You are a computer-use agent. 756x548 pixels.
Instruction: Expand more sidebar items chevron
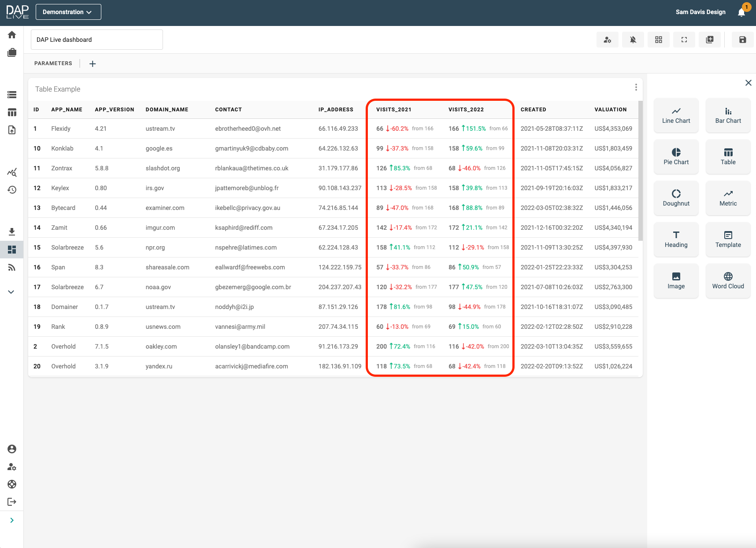tap(11, 292)
